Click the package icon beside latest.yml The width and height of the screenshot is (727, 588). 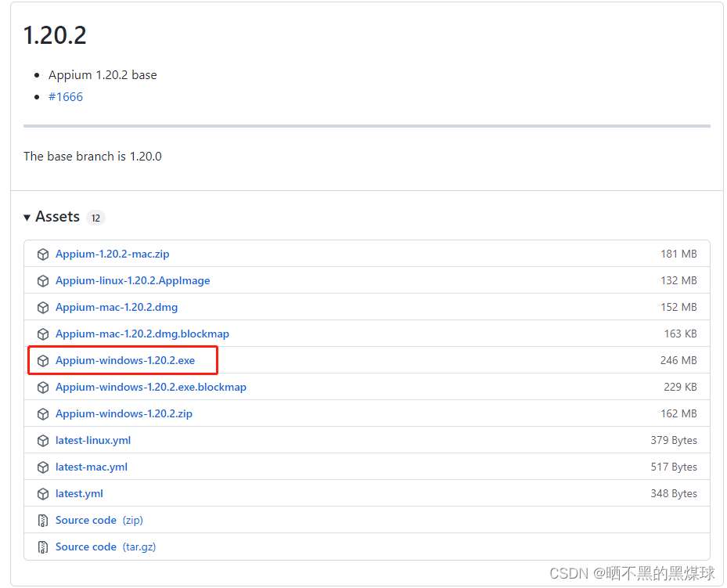pos(43,494)
